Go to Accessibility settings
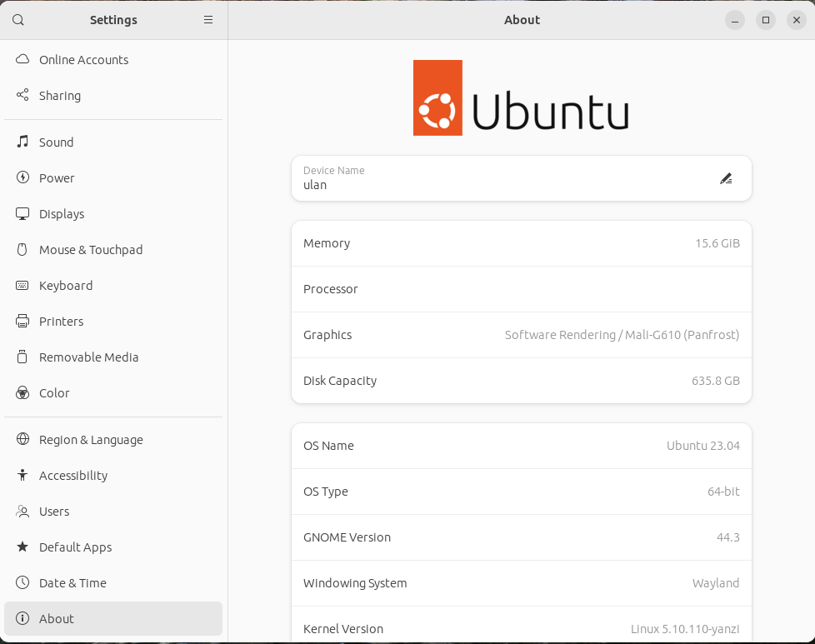The image size is (815, 644). click(x=113, y=475)
